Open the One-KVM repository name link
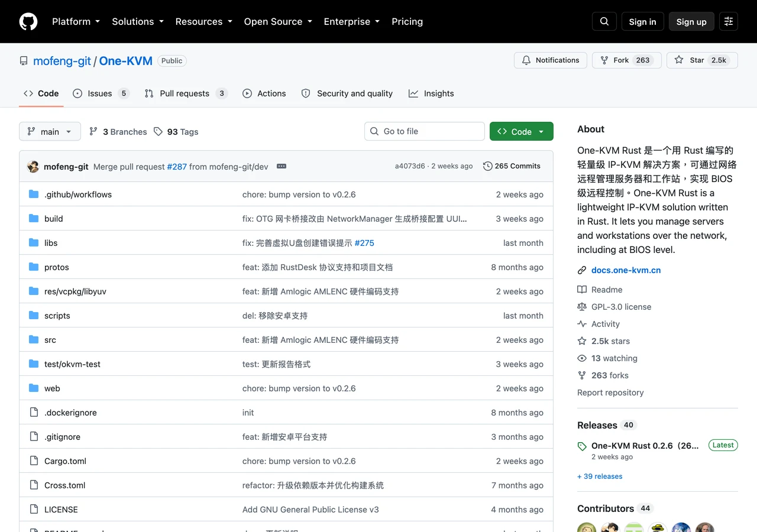This screenshot has width=757, height=532. pos(126,61)
